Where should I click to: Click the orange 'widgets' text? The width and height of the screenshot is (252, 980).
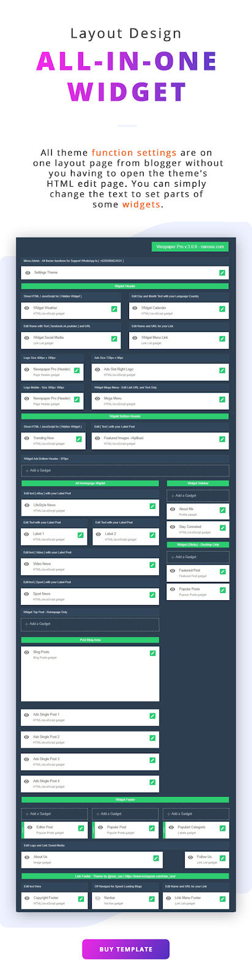(x=141, y=205)
